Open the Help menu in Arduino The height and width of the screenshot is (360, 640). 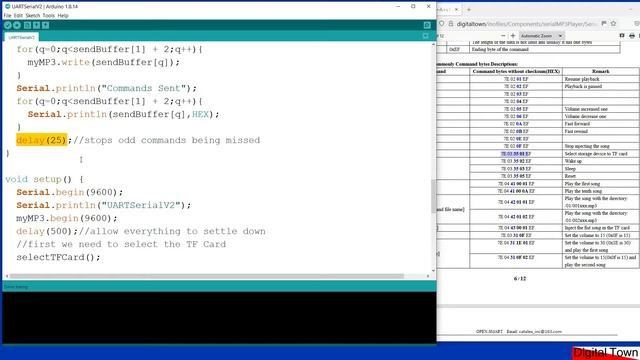coord(63,16)
